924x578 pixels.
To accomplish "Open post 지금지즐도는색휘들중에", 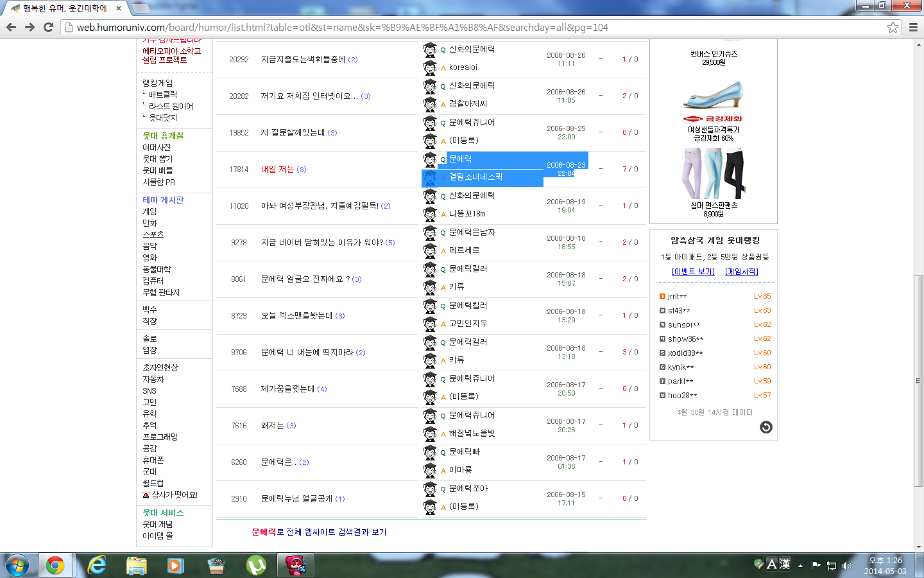I will pyautogui.click(x=303, y=59).
